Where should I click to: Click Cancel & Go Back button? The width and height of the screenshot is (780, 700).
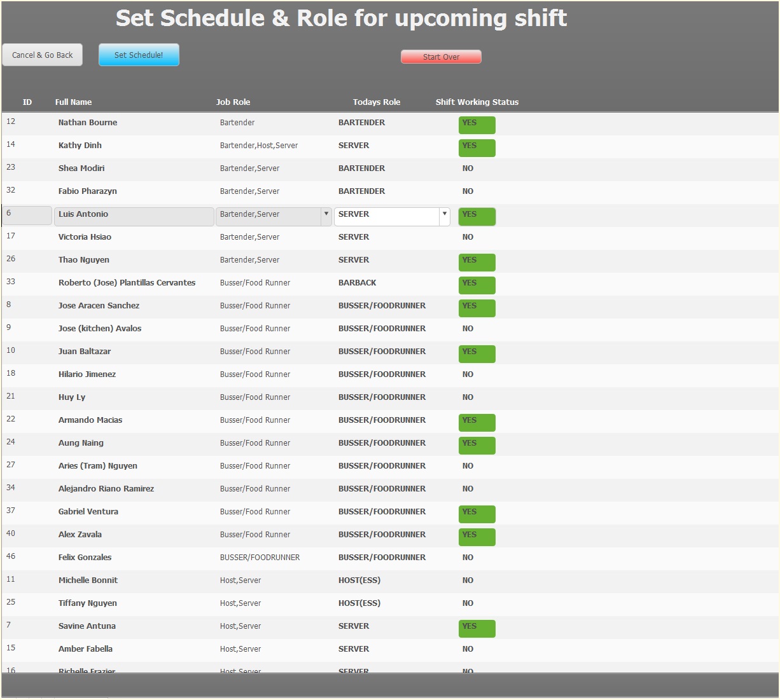43,55
